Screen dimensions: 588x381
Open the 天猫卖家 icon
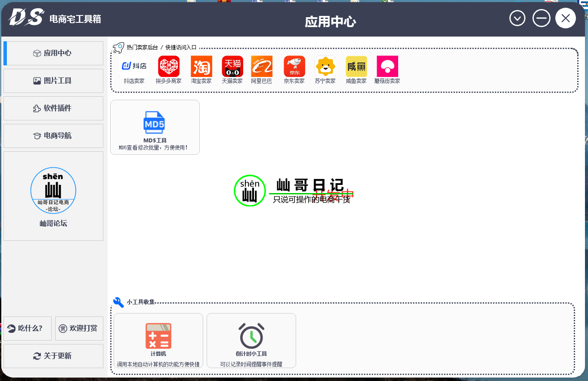(x=232, y=66)
